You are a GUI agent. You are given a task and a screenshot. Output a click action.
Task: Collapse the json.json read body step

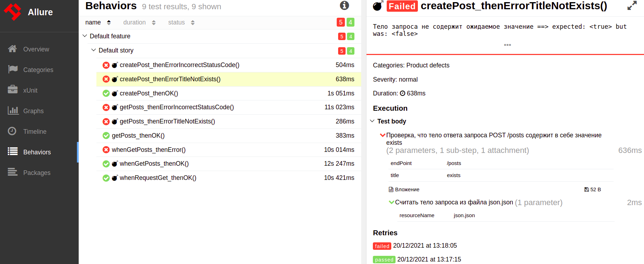coord(391,202)
